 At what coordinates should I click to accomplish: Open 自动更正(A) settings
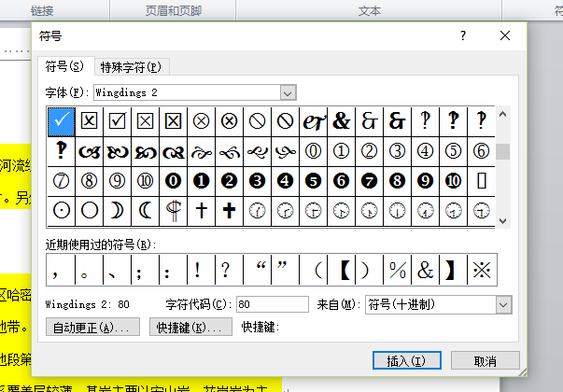coord(92,327)
